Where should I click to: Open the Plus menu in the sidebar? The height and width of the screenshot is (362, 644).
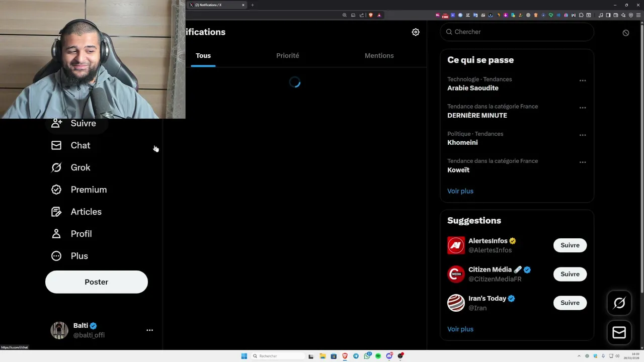pyautogui.click(x=69, y=256)
